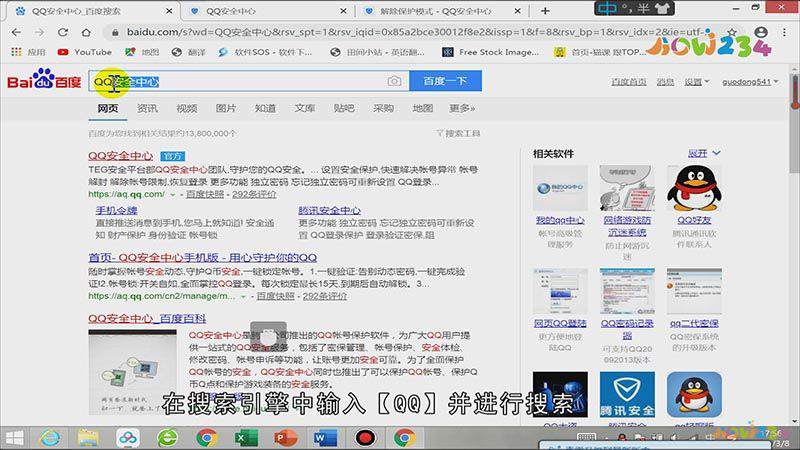Open the 地图 bookmark in the bookmarks bar
This screenshot has height=450, width=800.
(142, 52)
